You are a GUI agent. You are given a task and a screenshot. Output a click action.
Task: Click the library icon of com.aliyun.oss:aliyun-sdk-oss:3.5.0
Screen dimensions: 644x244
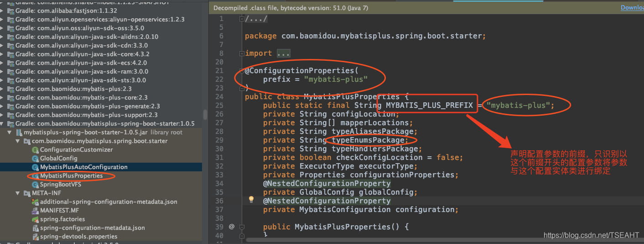[x=10, y=28]
